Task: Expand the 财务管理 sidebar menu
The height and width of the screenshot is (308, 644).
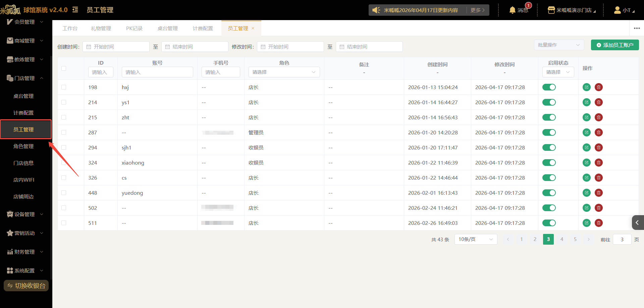Action: [x=25, y=252]
